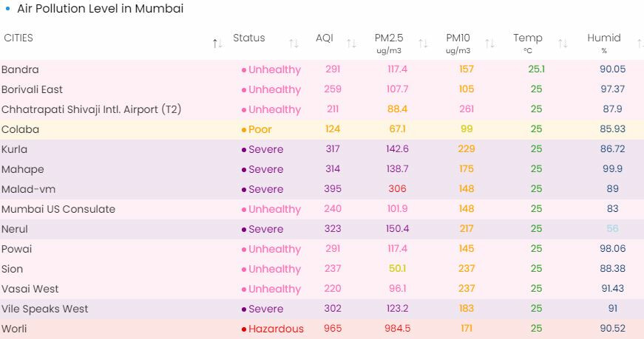Screen dimensions: 644x339
Task: Sort by Temp column arrows
Action: 563,44
